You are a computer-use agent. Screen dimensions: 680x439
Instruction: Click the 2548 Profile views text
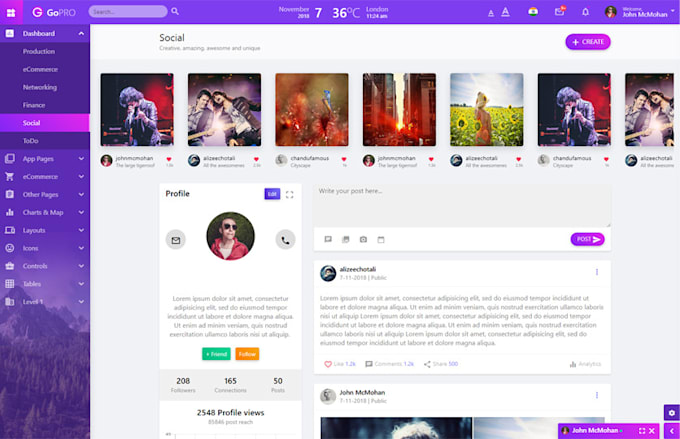230,413
